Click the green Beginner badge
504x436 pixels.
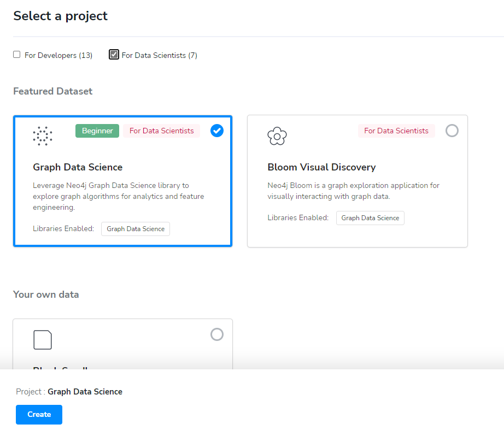97,131
